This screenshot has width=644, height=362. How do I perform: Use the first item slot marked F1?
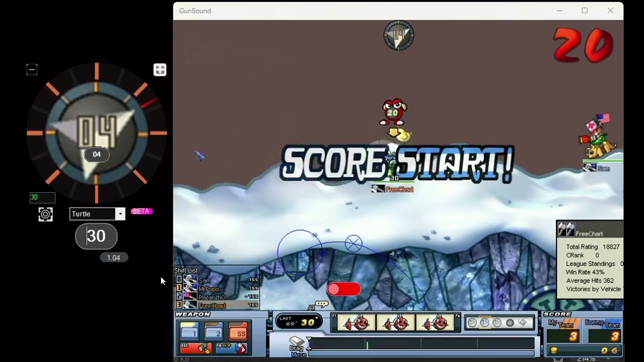(x=356, y=323)
